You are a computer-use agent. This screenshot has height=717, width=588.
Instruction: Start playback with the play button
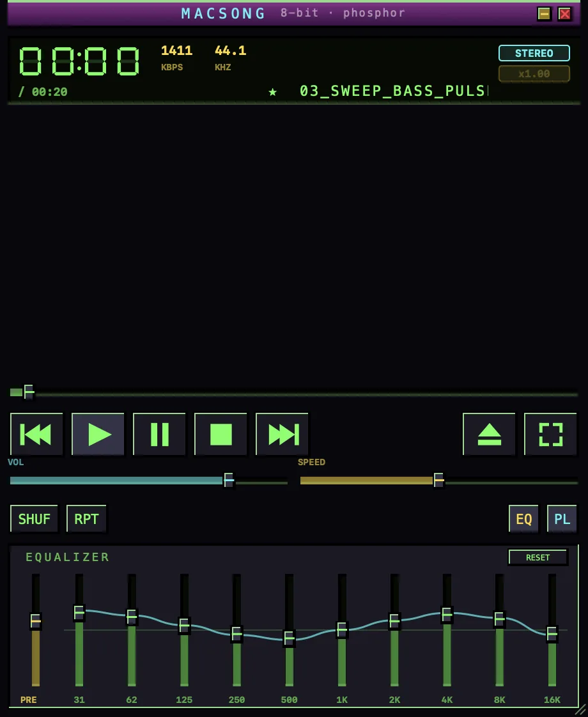pos(98,434)
